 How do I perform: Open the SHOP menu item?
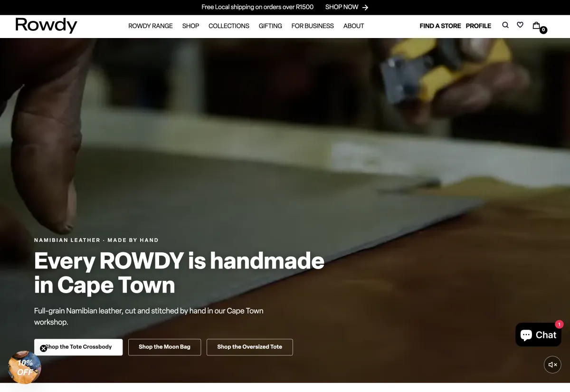(x=190, y=26)
